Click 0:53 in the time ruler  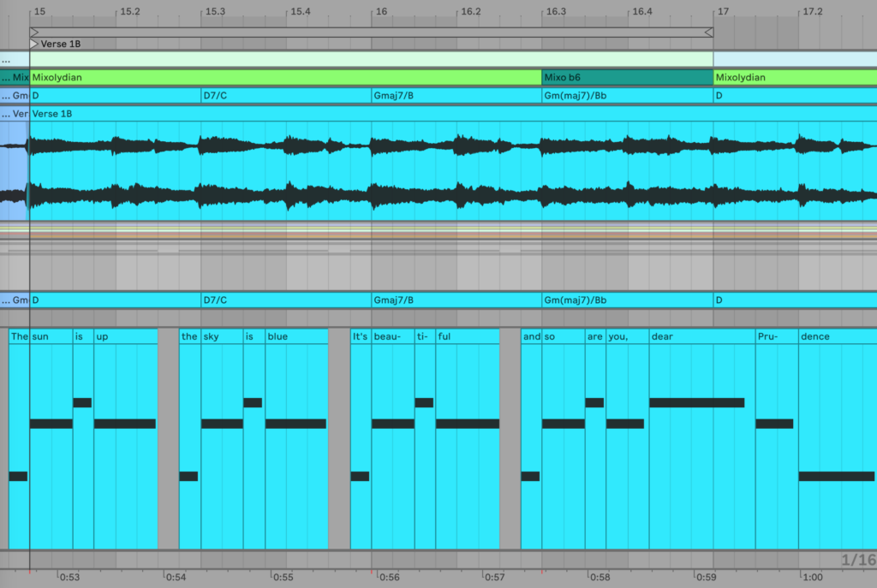(x=69, y=577)
